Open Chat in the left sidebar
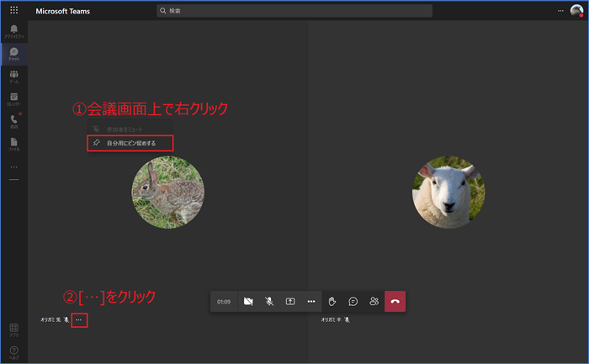589x364 pixels. click(13, 54)
